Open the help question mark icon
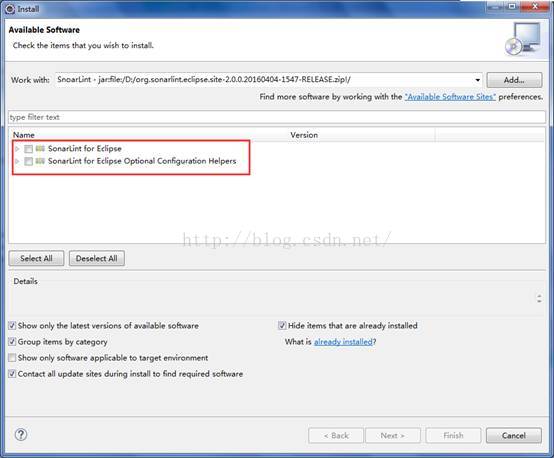 (21, 434)
